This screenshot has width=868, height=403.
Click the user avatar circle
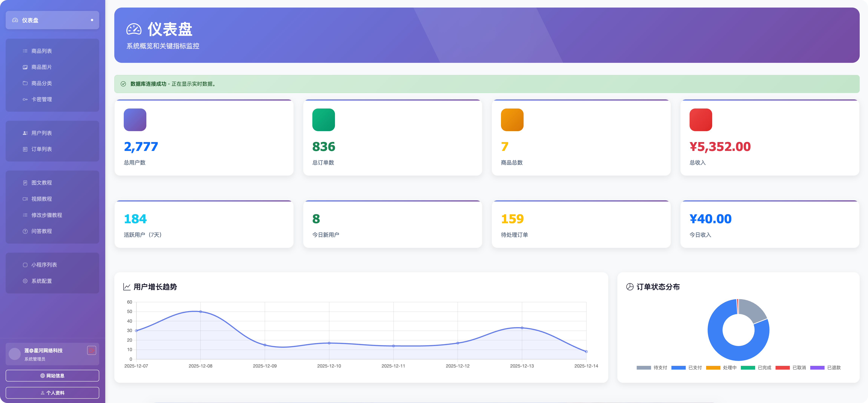click(15, 354)
